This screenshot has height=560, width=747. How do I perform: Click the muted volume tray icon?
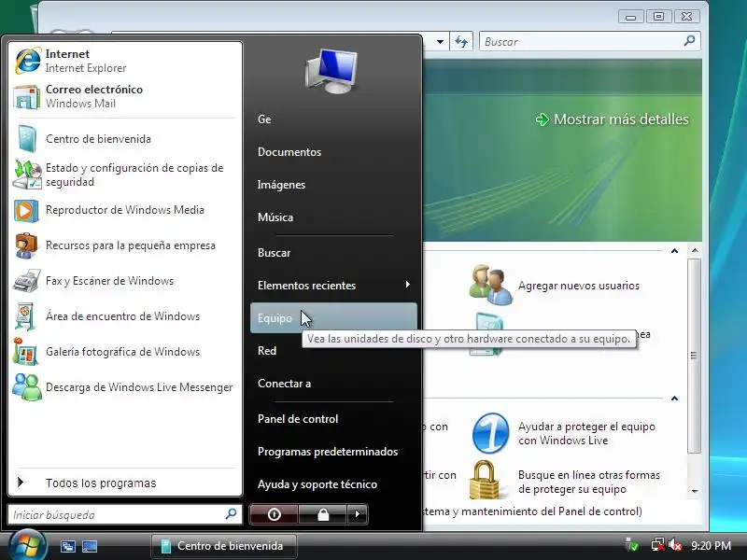click(674, 545)
